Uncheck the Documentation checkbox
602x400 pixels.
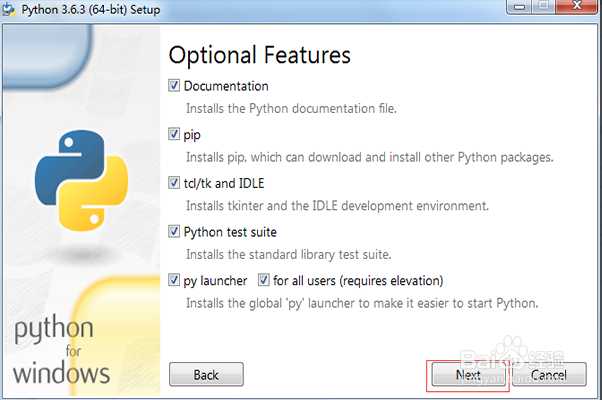[x=175, y=86]
